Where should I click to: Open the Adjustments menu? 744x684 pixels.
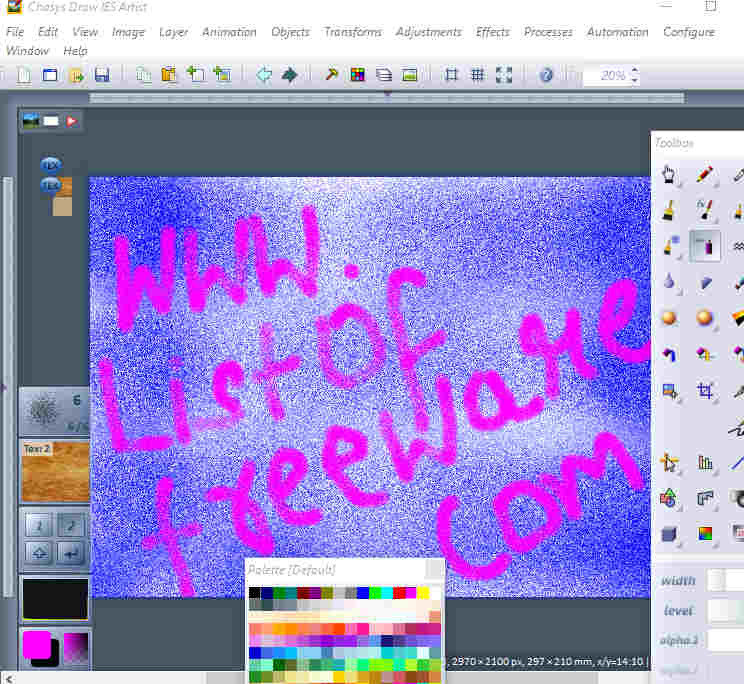coord(428,32)
